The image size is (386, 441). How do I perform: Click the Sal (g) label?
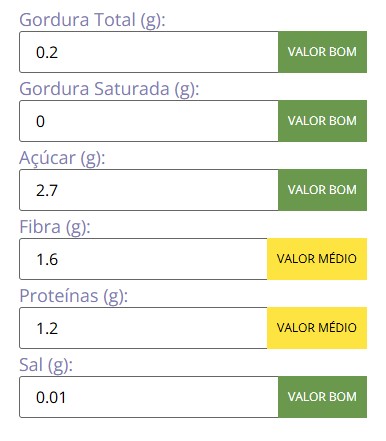coord(46,365)
